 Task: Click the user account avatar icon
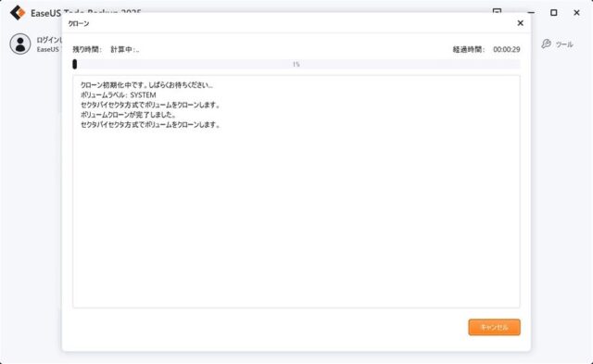(x=20, y=44)
